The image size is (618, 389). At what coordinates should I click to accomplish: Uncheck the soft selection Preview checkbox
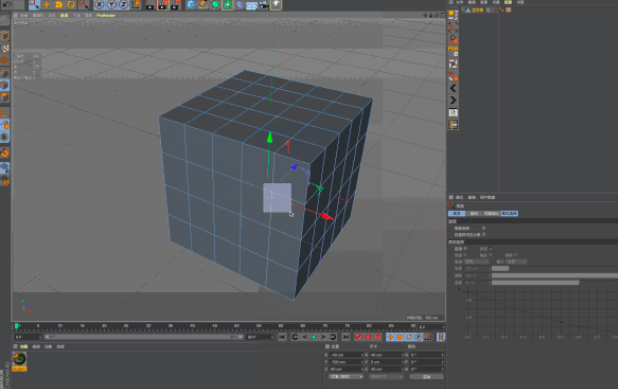(491, 249)
